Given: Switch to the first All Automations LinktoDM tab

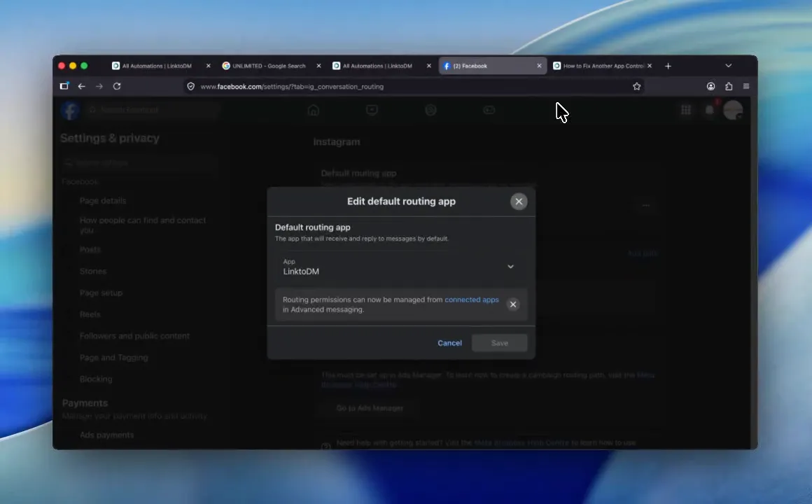Looking at the screenshot, I should [x=157, y=66].
